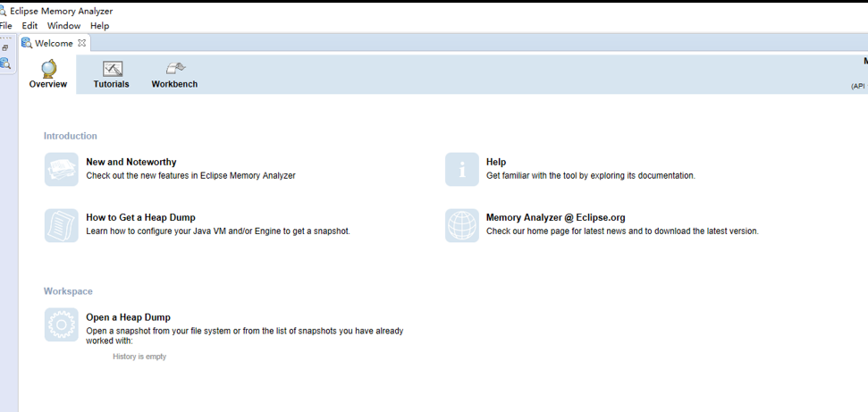The image size is (868, 412).
Task: Open Memory Analyzer @ Eclipse.org link
Action: point(556,218)
